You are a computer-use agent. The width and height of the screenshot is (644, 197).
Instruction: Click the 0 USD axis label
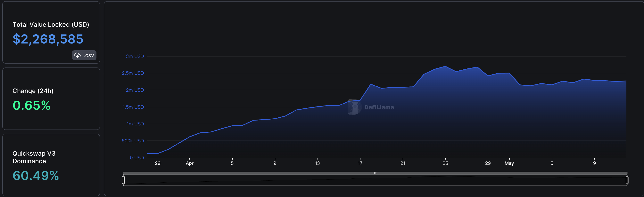pos(137,158)
